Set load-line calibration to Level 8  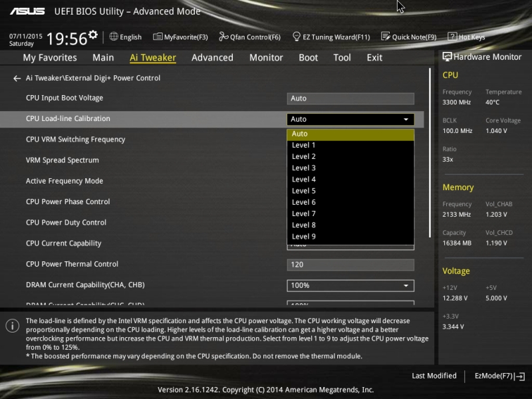pos(350,225)
